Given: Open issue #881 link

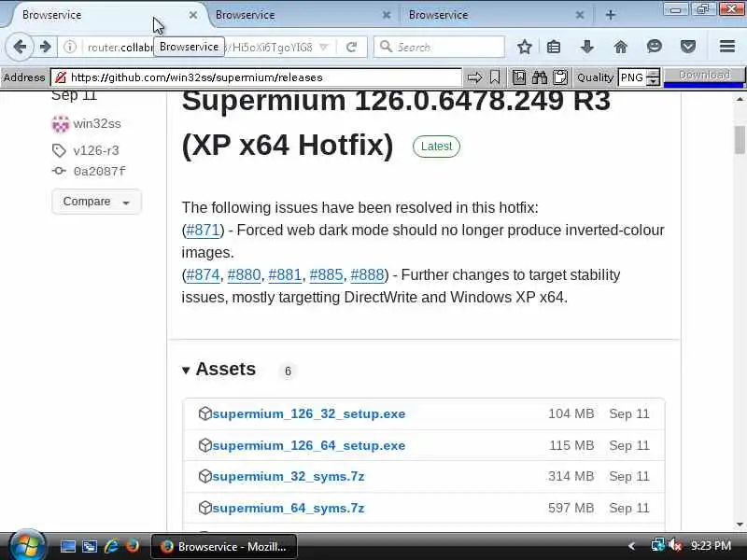Looking at the screenshot, I should [285, 274].
